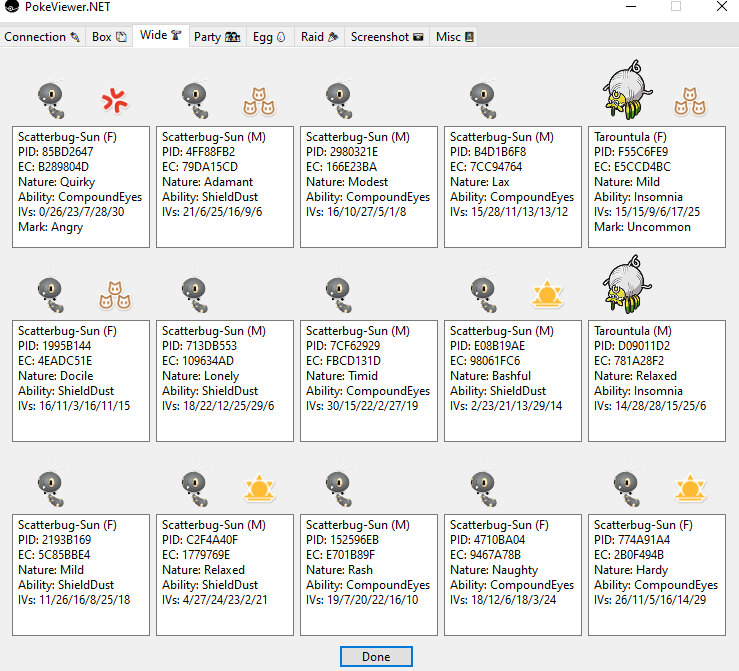Open the Connection tab
Viewport: 739px width, 671px height.
click(x=42, y=37)
